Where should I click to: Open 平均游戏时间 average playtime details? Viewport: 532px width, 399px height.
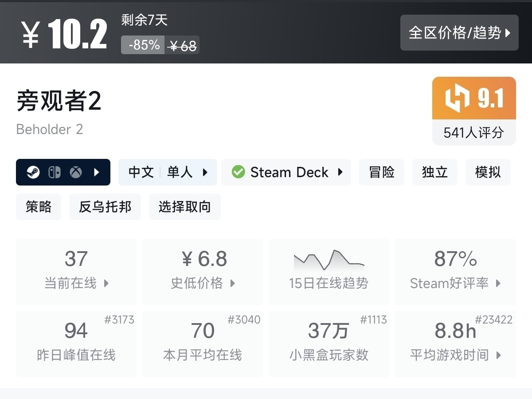click(x=455, y=343)
